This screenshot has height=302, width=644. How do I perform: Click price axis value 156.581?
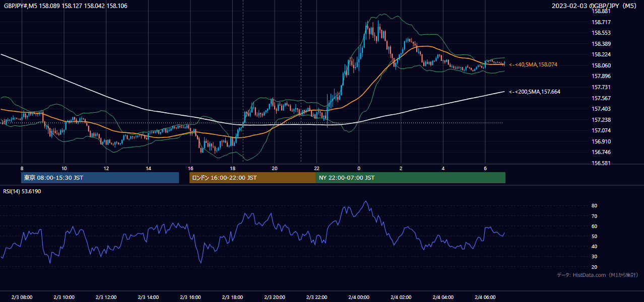click(x=601, y=163)
